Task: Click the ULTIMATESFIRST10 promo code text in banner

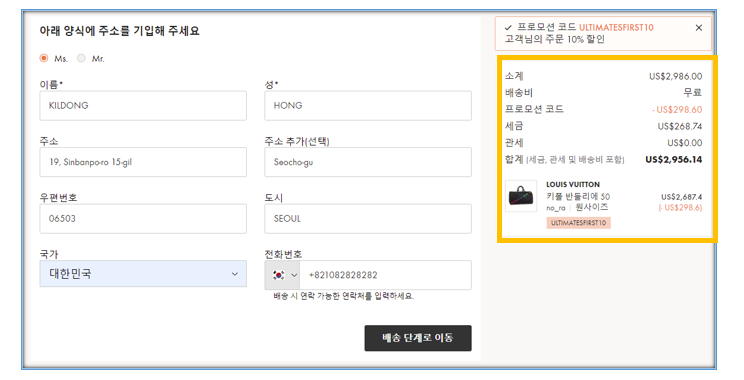Action: pos(616,28)
